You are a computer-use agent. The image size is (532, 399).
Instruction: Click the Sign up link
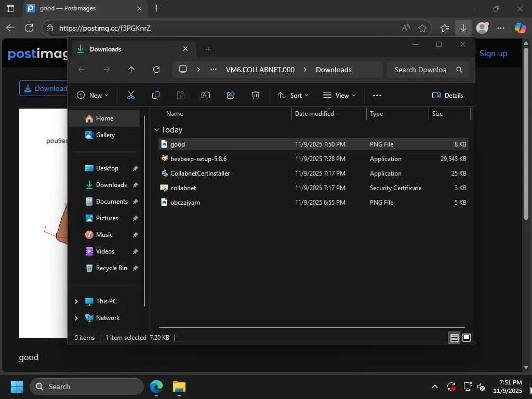[493, 53]
